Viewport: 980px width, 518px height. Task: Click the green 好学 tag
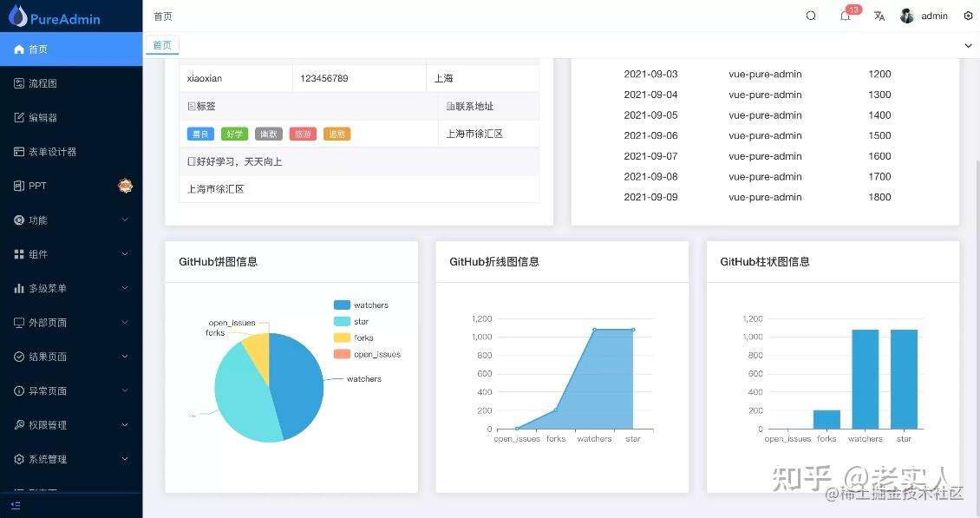point(234,134)
